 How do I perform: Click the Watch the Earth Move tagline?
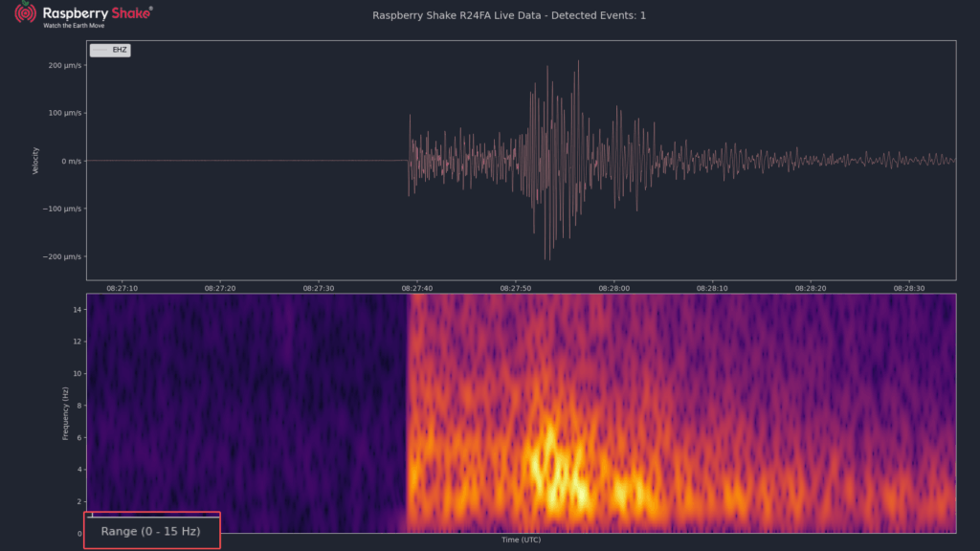pos(74,26)
